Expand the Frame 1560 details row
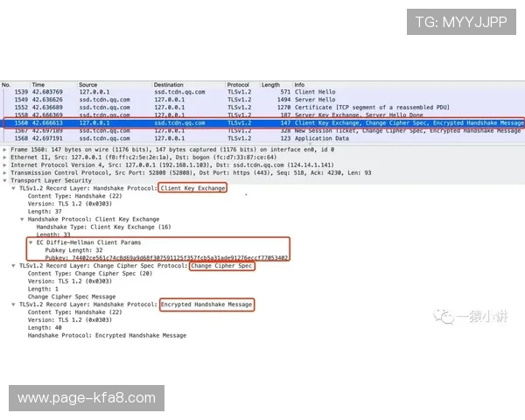Image resolution: width=525 pixels, height=420 pixels. point(6,150)
